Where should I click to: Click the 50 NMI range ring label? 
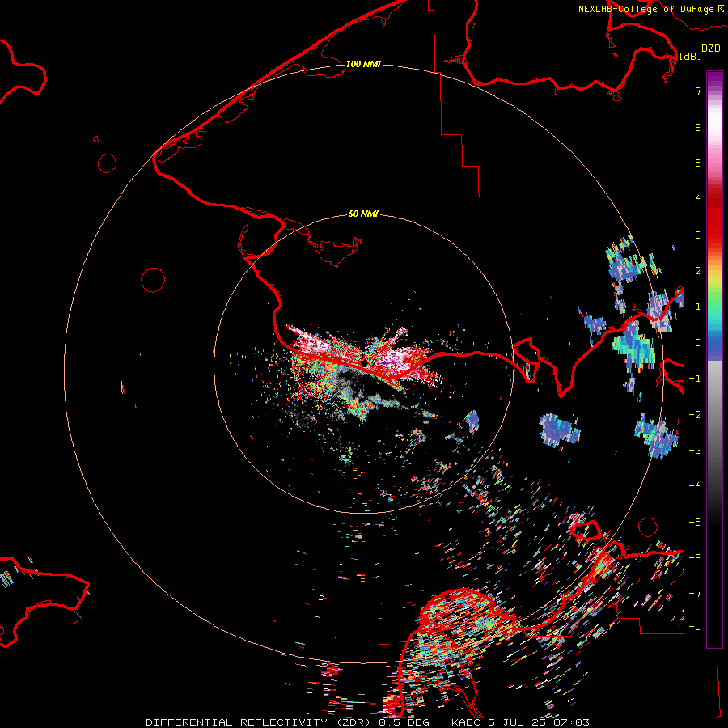(363, 214)
